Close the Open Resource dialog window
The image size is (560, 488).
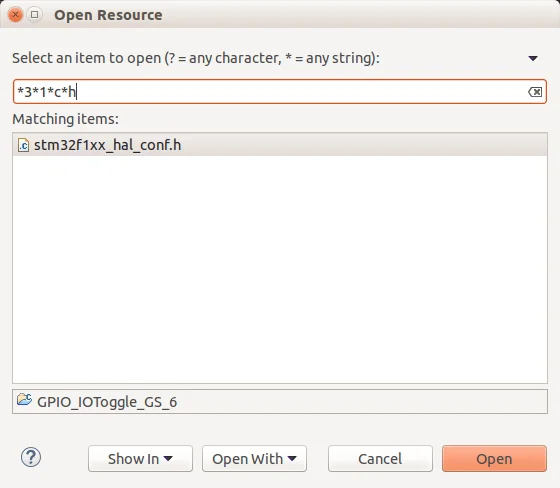(15, 15)
